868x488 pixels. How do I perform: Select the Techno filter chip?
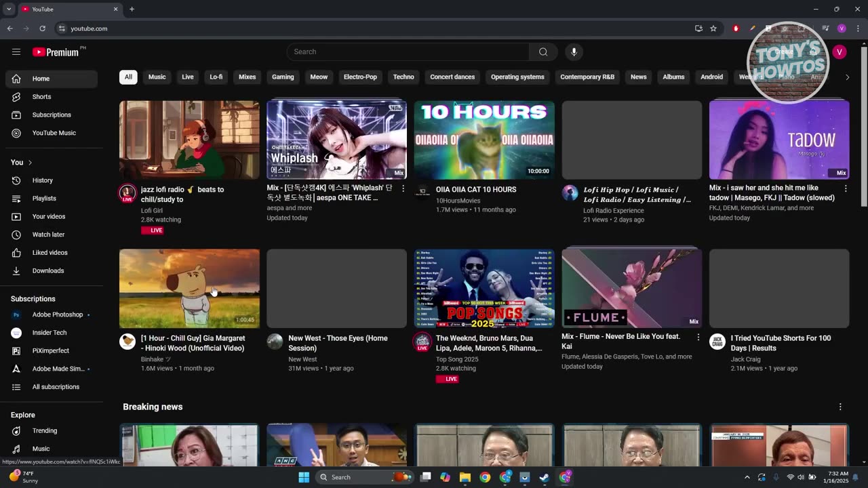pos(403,77)
